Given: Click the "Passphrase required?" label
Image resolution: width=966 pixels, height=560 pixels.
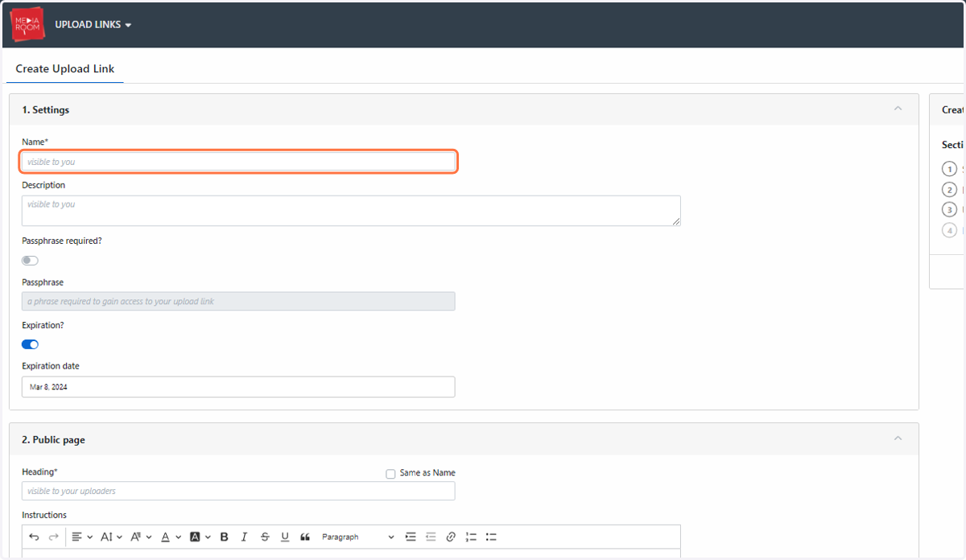Looking at the screenshot, I should pos(62,241).
